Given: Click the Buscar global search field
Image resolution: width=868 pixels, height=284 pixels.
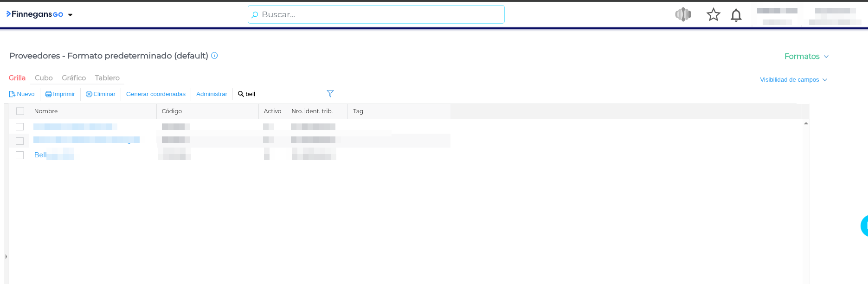Looking at the screenshot, I should click(x=376, y=14).
